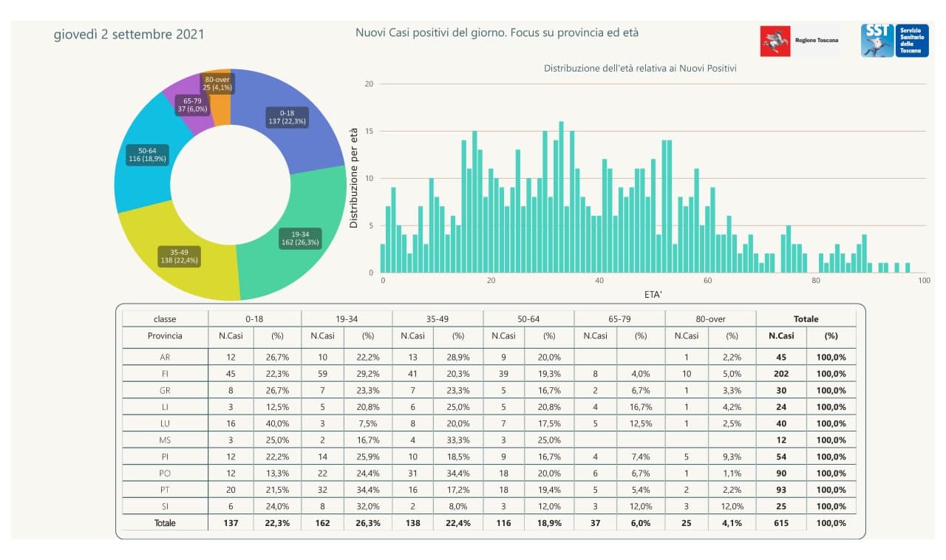
Task: Click the dashboard title about Nuovi Casi positivi
Action: tap(497, 33)
